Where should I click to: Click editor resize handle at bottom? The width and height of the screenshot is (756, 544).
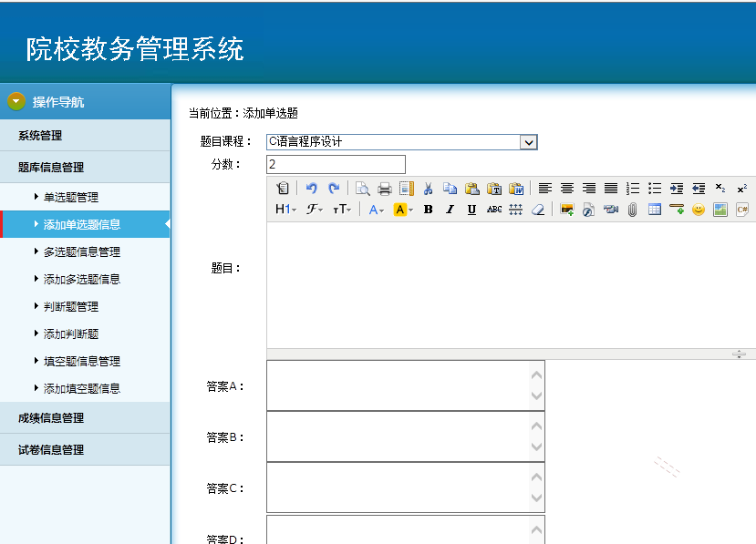pos(739,354)
